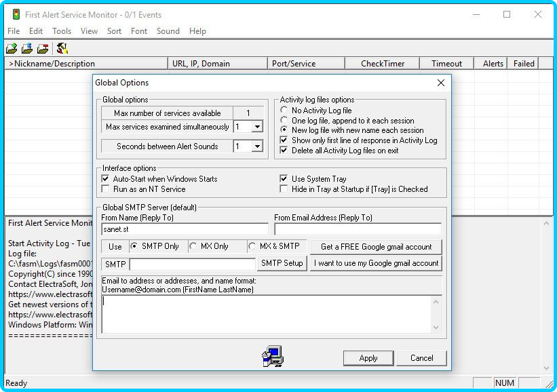Minimize the First Alert Service Monitor window

click(476, 14)
